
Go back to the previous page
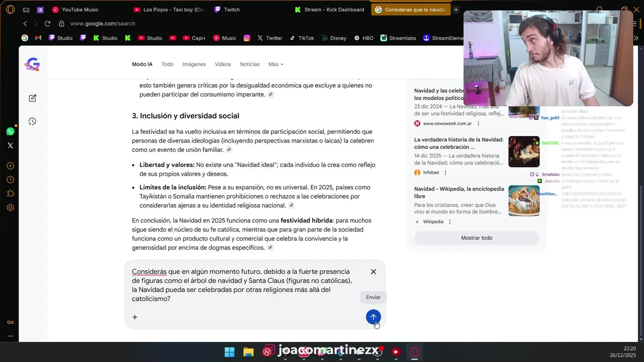click(25, 24)
